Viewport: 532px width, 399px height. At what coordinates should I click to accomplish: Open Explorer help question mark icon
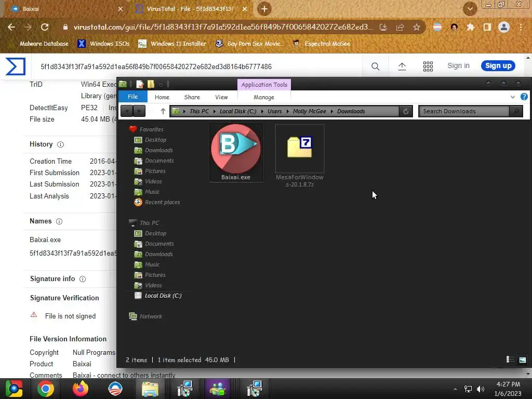pos(524,97)
